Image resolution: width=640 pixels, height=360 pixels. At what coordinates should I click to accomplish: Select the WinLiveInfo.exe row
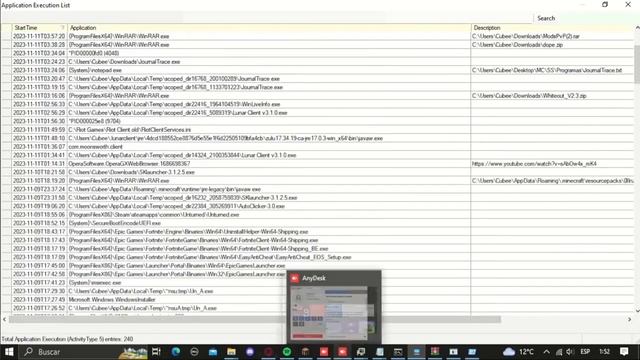tap(318, 104)
